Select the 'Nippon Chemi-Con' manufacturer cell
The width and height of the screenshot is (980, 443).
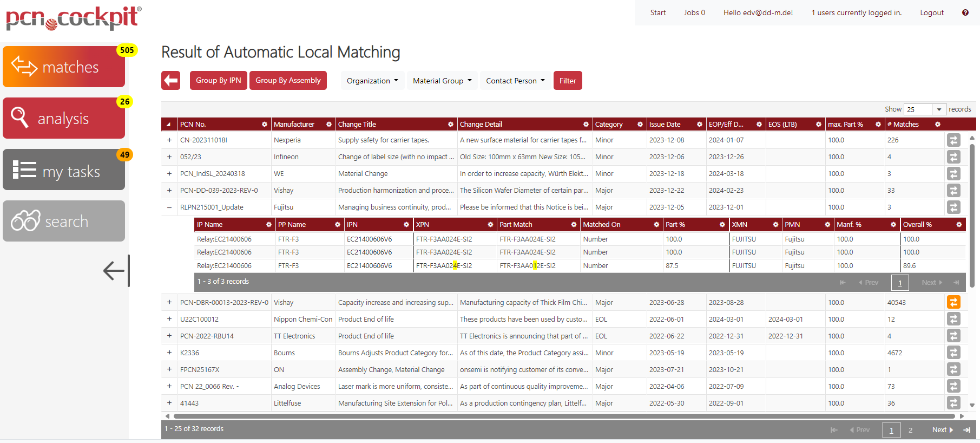[303, 320]
